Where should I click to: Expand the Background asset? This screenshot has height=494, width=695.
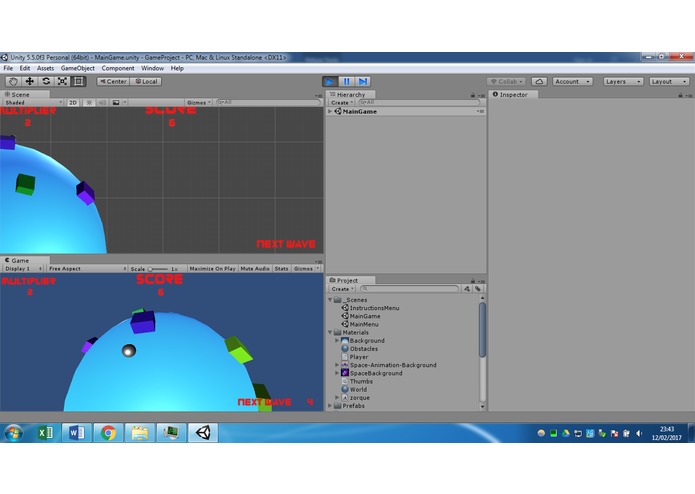coord(337,341)
